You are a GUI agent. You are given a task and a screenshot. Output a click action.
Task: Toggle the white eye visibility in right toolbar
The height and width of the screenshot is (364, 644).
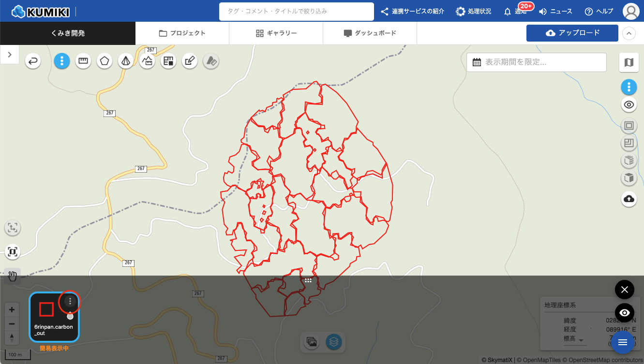[x=629, y=104]
